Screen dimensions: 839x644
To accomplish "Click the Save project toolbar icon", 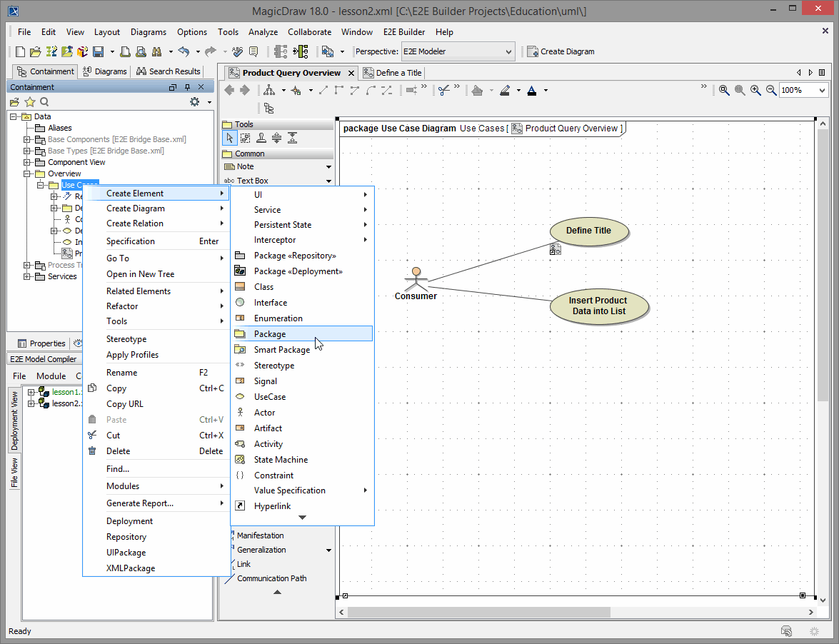I will pos(99,51).
